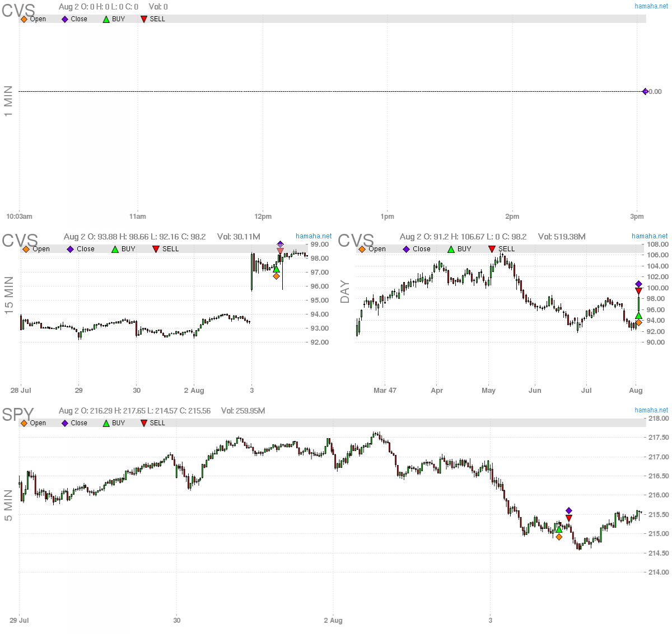Viewport: 672px width, 634px height.
Task: Click the '15 MIN' timeframe label
Action: 9,295
